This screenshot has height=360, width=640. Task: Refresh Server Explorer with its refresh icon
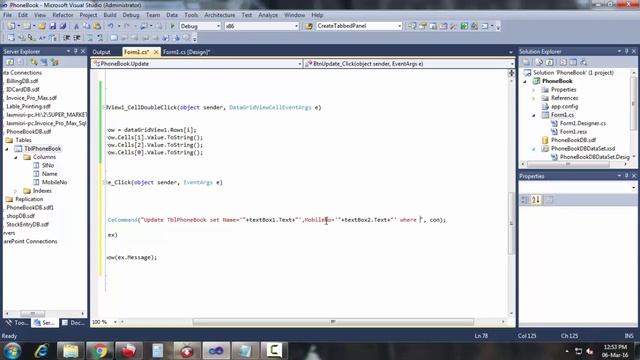(10, 62)
